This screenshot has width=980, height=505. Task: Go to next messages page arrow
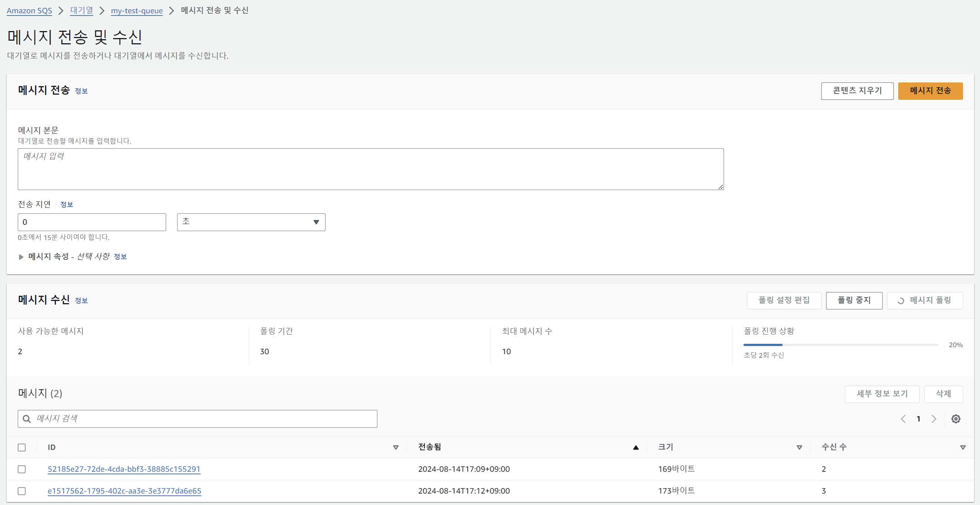coord(934,419)
